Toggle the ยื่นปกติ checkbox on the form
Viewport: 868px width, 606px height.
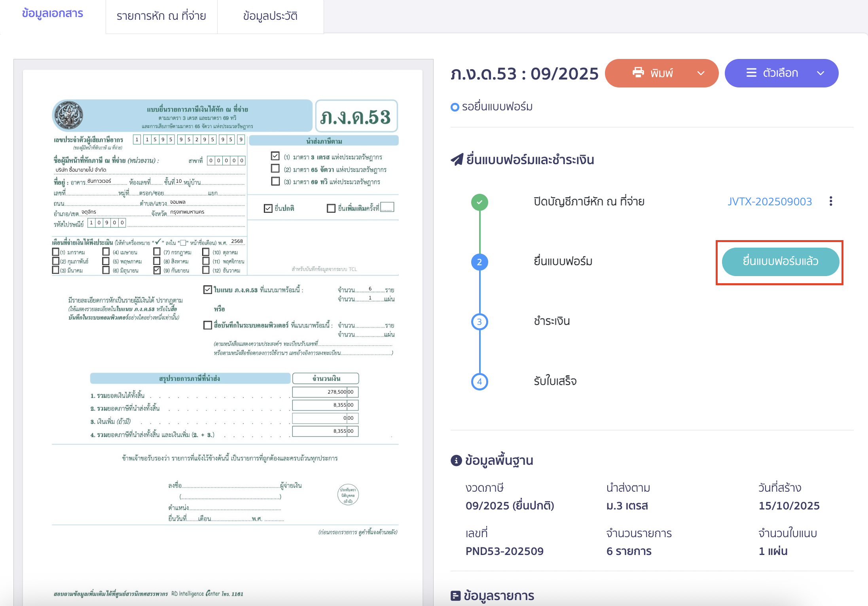[x=268, y=208]
